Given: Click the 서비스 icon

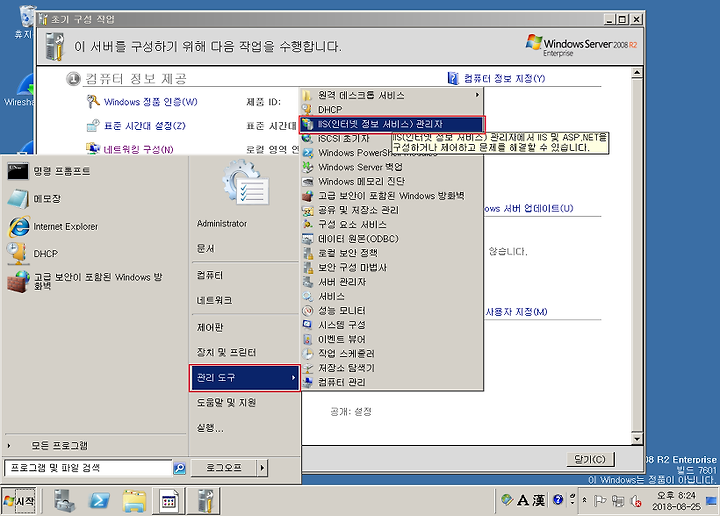Looking at the screenshot, I should tap(307, 296).
